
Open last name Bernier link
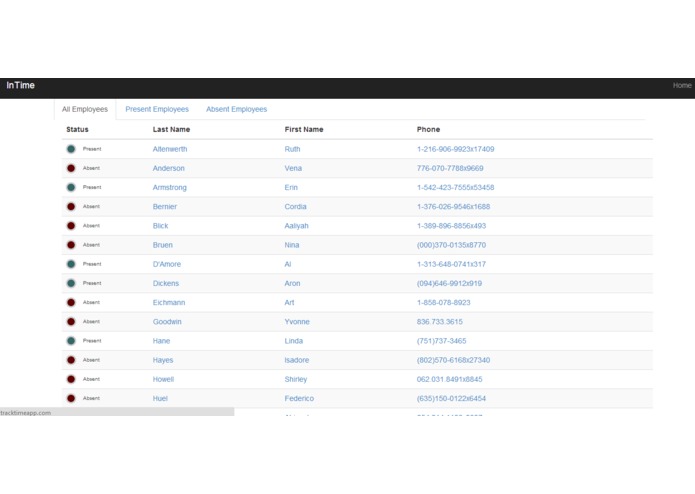click(165, 206)
